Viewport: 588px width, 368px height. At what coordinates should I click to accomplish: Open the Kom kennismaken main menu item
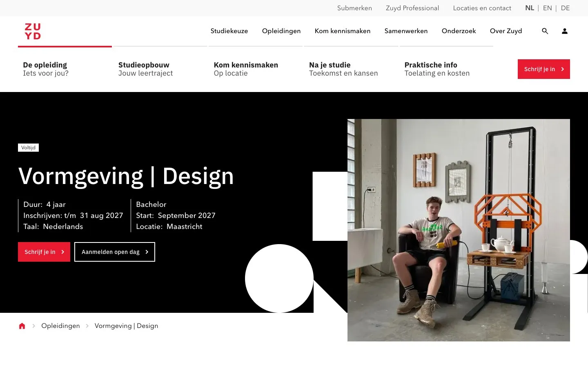tap(343, 31)
